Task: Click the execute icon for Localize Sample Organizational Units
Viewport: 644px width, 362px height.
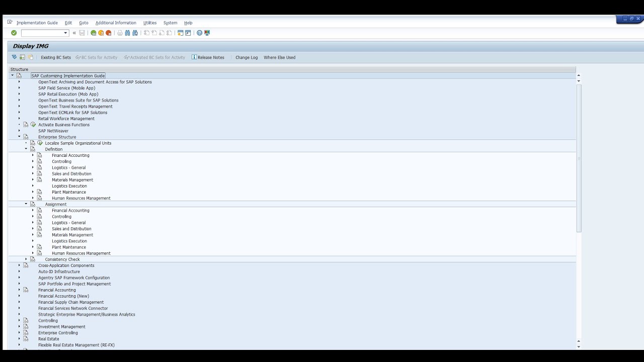Action: click(40, 143)
